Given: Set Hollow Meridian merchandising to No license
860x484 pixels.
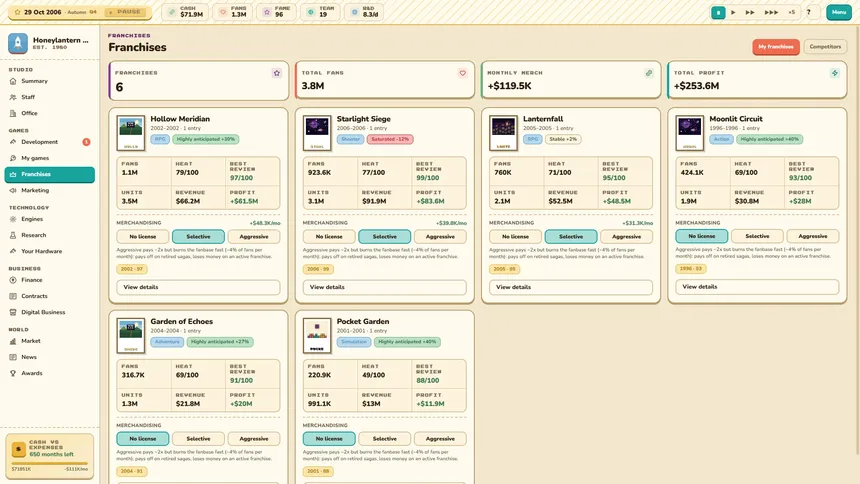Looking at the screenshot, I should point(143,237).
